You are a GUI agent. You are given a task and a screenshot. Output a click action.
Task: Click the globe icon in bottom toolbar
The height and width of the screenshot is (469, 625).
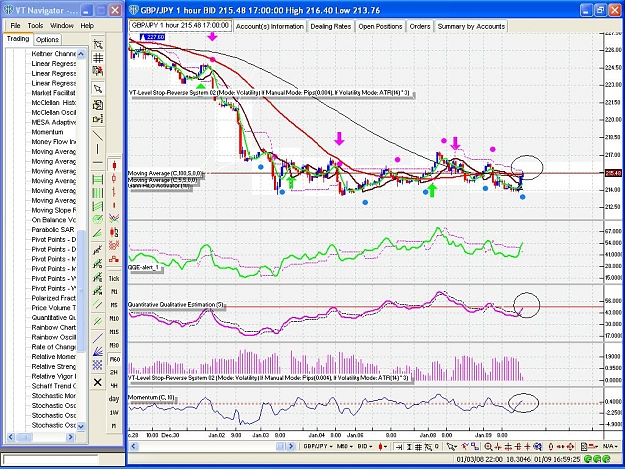pyautogui.click(x=537, y=447)
